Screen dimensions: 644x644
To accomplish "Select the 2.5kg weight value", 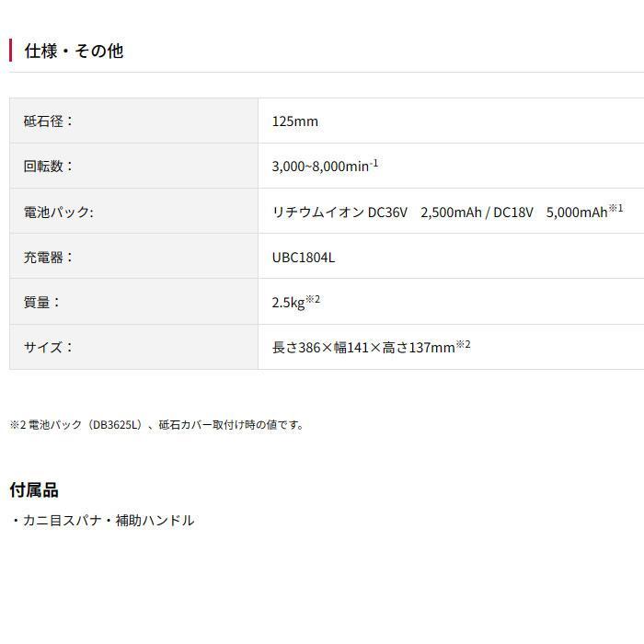I will [295, 302].
